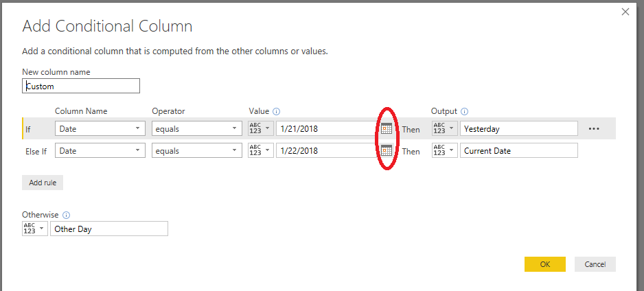Click the Current Date output field
This screenshot has width=644, height=291.
click(x=519, y=150)
